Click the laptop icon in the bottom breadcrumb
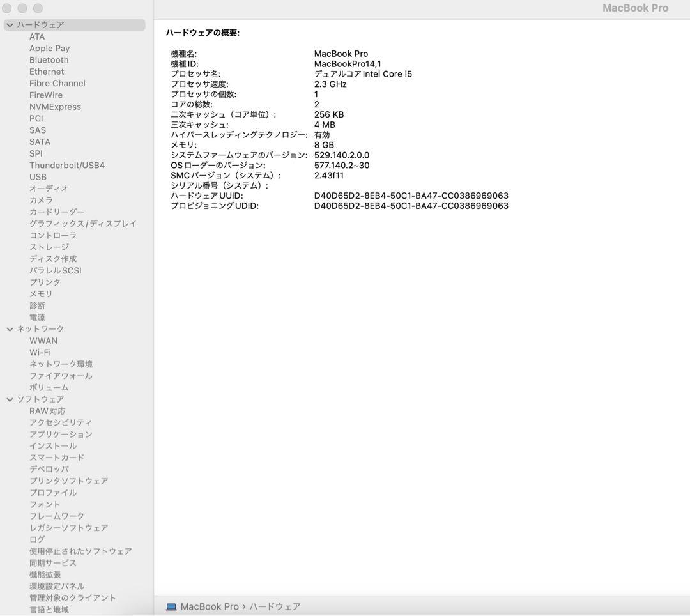Screen dimensions: 690x616 pos(170,606)
